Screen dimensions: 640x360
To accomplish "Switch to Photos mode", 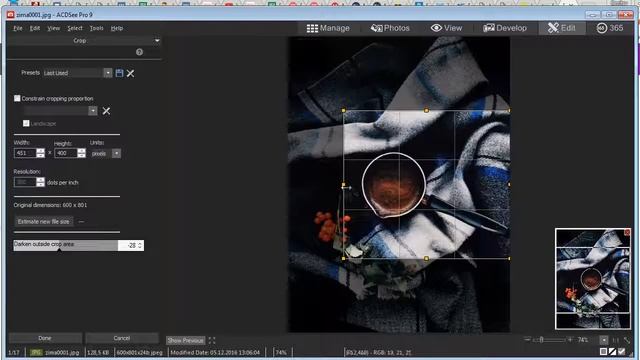I will (390, 28).
